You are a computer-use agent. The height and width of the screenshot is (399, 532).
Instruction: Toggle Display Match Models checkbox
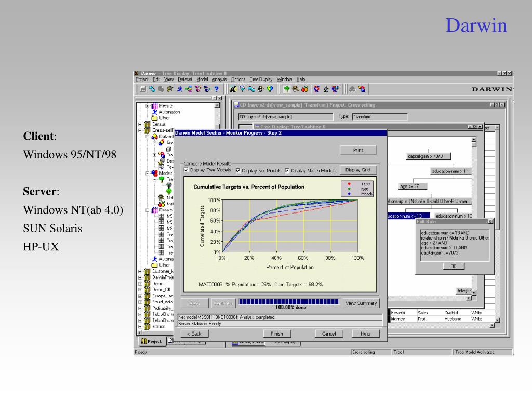287,170
